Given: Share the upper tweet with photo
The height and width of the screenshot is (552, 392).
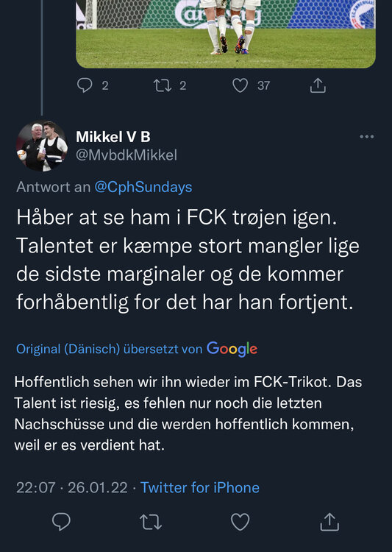Looking at the screenshot, I should (x=318, y=85).
